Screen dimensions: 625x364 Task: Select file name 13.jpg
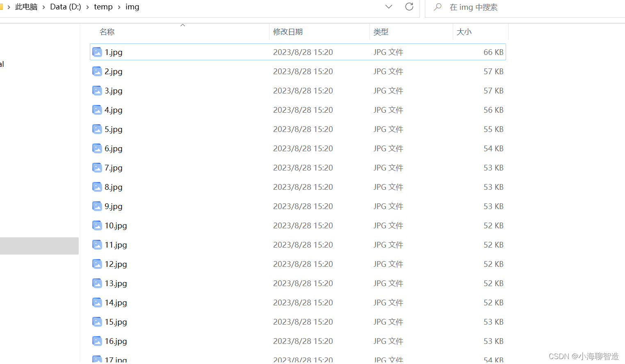[x=116, y=283]
